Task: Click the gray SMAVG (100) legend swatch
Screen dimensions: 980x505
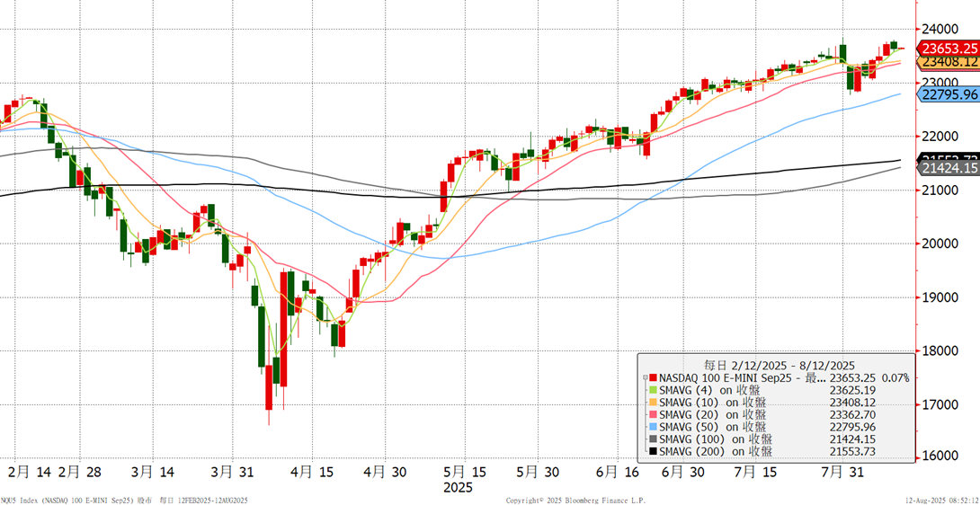Action: point(653,439)
